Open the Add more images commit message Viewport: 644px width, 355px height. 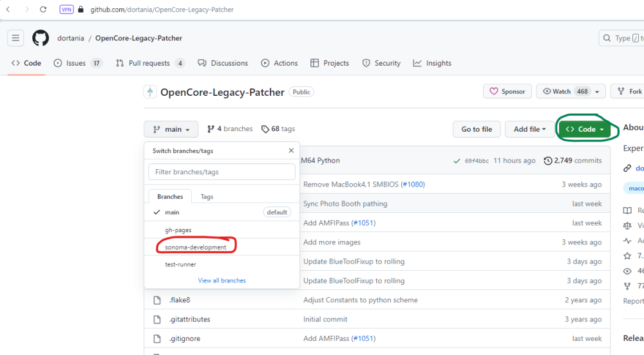[x=332, y=242]
